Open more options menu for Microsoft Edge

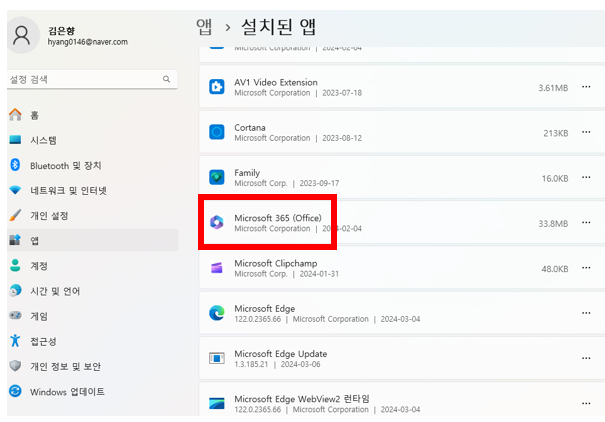pos(586,313)
